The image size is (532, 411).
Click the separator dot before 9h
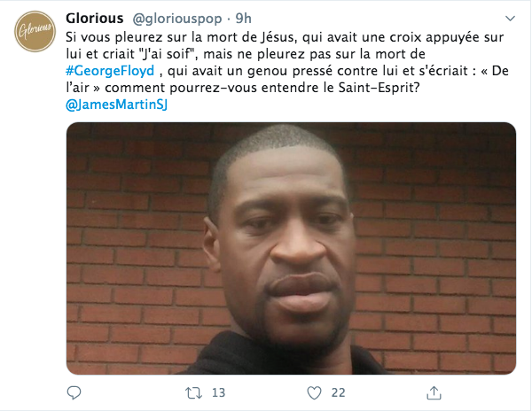pos(229,19)
